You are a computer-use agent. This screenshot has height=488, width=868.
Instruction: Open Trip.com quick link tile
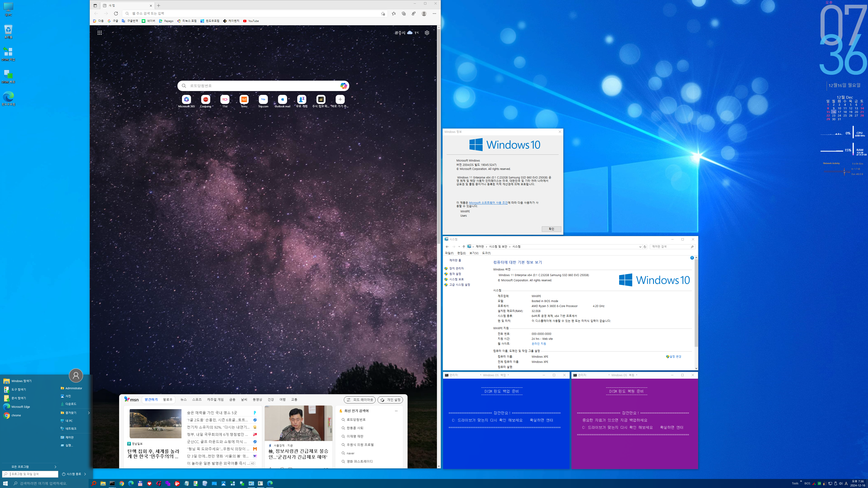click(x=263, y=101)
